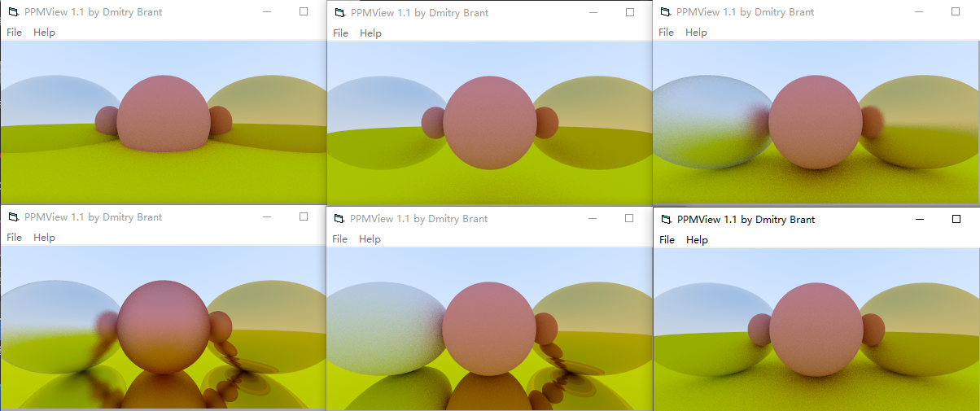Open File menu in top-middle PPMView window
980x411 pixels.
tap(340, 33)
